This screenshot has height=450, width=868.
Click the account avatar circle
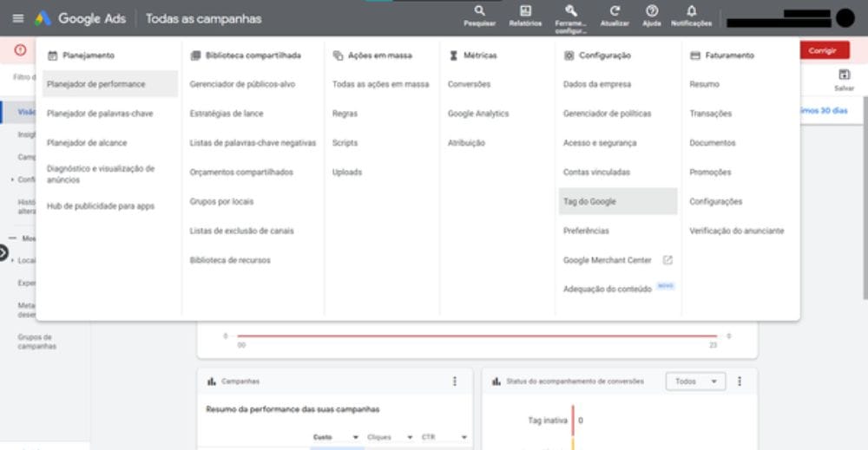point(845,17)
